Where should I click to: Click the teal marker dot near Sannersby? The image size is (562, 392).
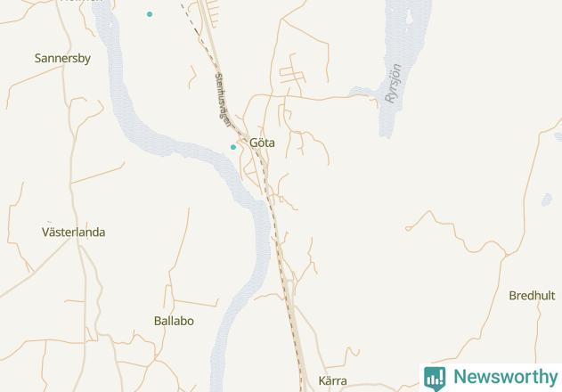pyautogui.click(x=150, y=14)
